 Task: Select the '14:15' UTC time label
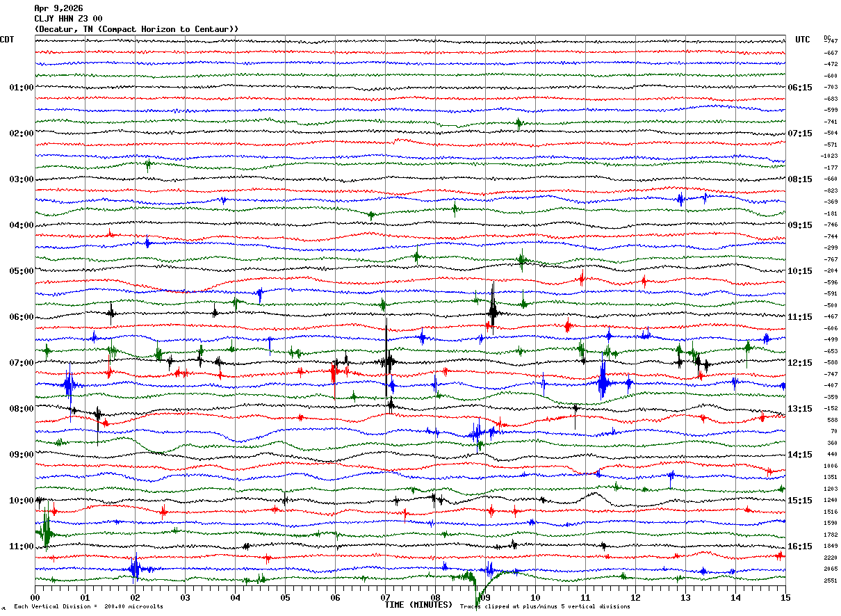click(x=800, y=455)
